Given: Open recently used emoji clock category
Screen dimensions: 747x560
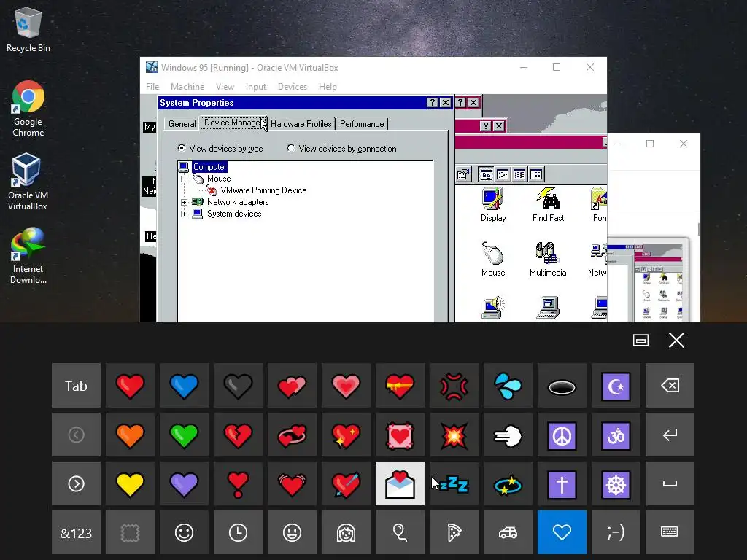Looking at the screenshot, I should [238, 533].
